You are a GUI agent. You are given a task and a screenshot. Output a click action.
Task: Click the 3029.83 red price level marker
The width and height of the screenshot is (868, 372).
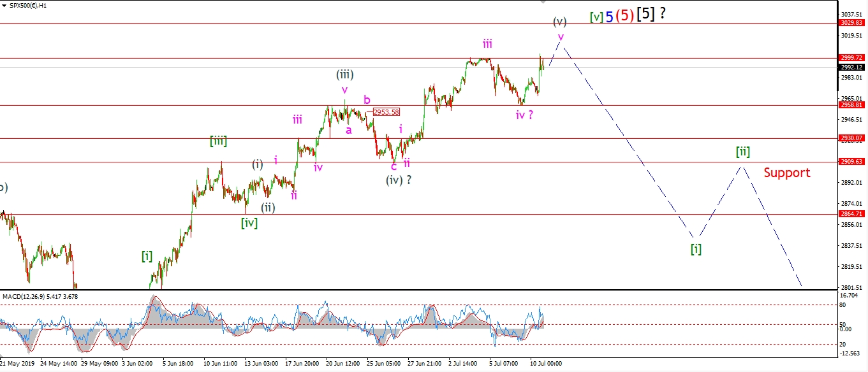(x=851, y=23)
